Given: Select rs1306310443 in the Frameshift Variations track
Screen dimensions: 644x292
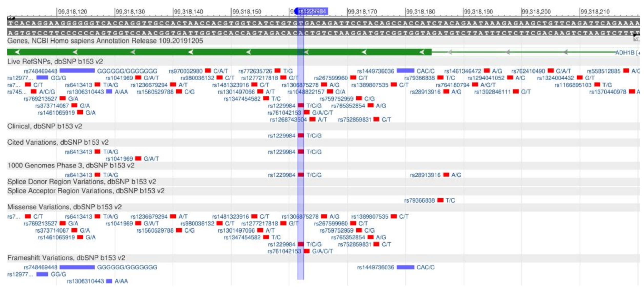Looking at the screenshot, I should coord(97,281).
